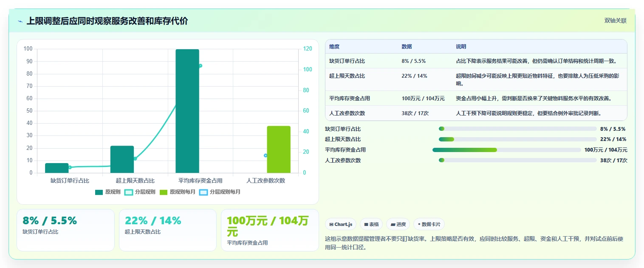Screen dimensions: 644x268
Task: Click progress value 38次 / 17次
Action: pos(613,161)
